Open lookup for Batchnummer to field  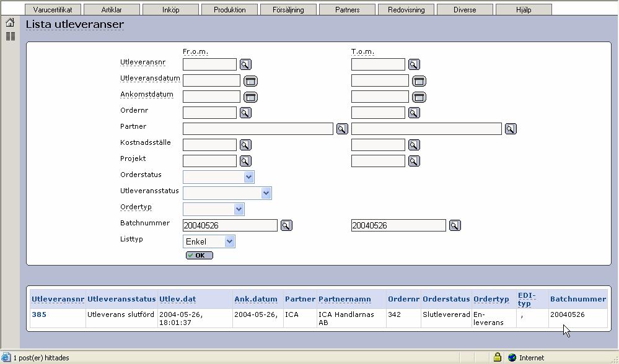[x=455, y=225]
